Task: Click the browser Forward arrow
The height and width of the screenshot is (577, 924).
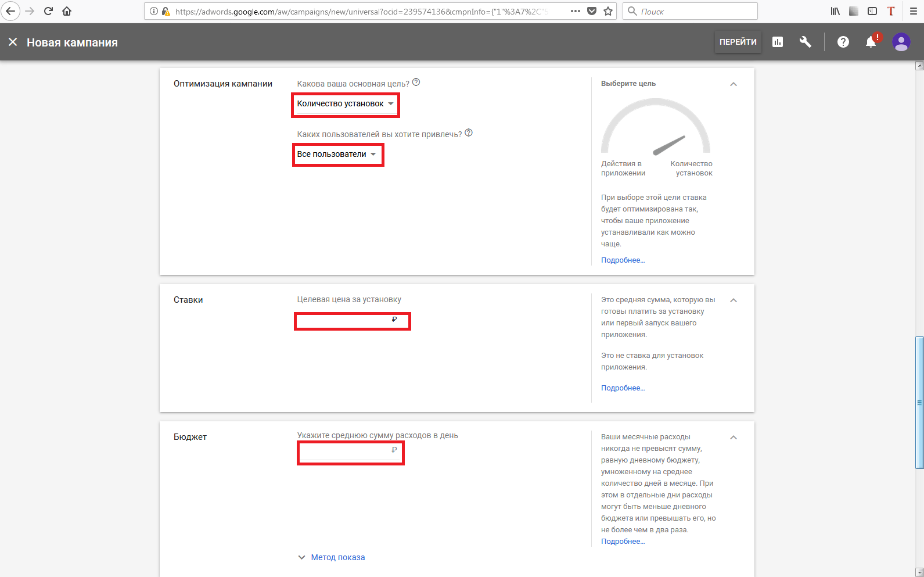Action: [x=30, y=11]
